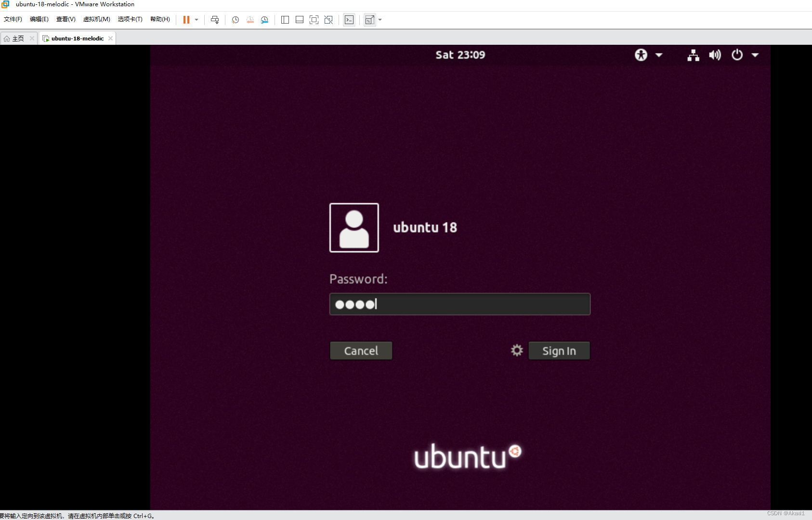Open the accessibility menu icon on top bar

[x=641, y=55]
